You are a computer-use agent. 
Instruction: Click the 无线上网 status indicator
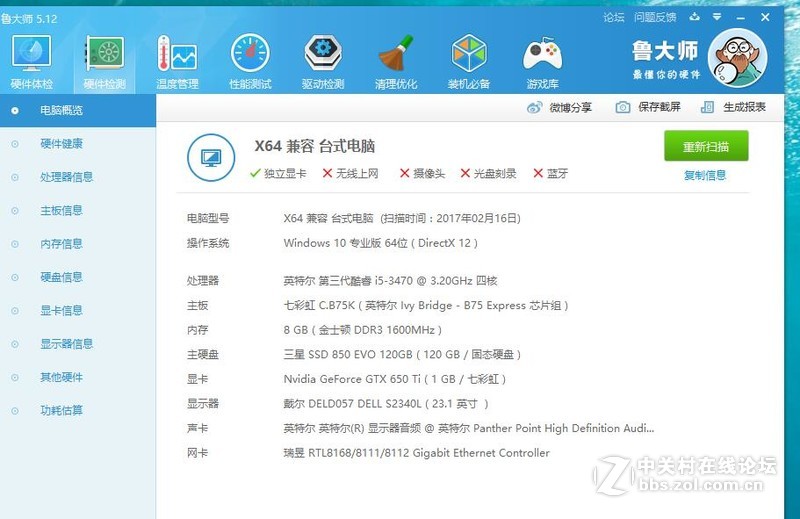[x=351, y=174]
